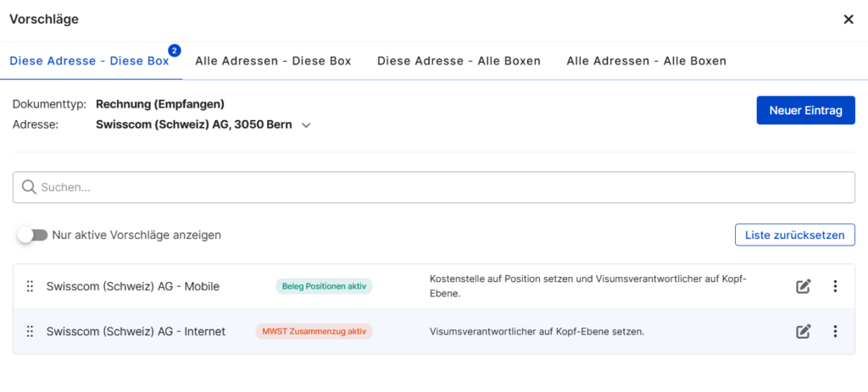Click the 'Beleg Positionen aktiv' badge
The width and height of the screenshot is (868, 392).
point(324,286)
